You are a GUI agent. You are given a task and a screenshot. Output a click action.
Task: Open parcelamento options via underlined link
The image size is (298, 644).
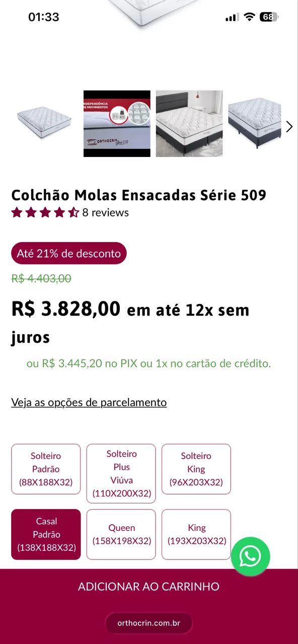point(89,402)
